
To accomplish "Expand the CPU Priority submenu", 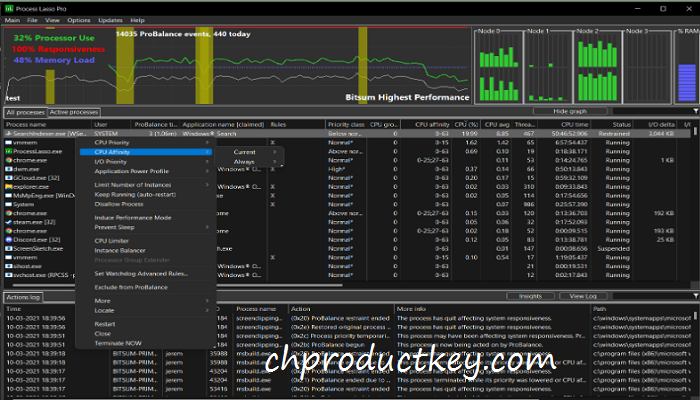I will 146,142.
